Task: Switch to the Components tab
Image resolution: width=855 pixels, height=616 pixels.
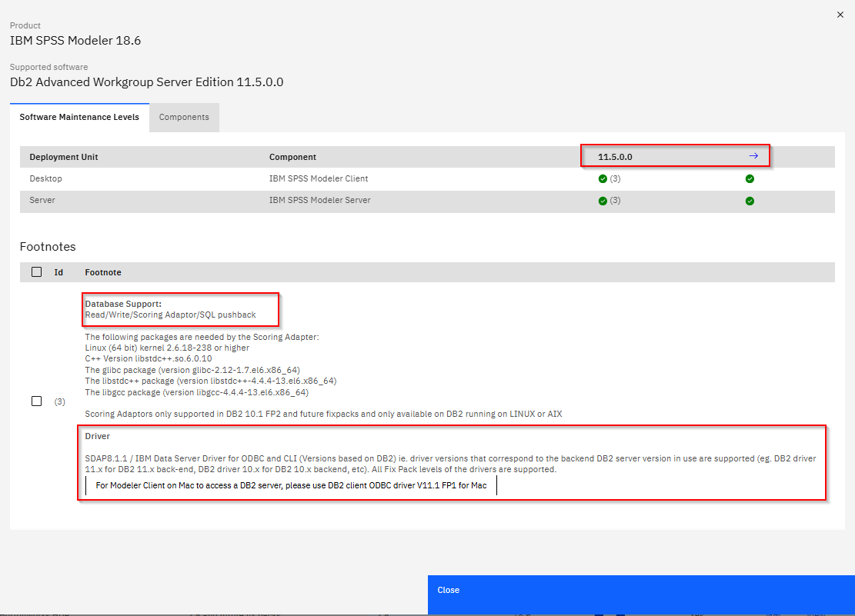Action: (x=184, y=117)
